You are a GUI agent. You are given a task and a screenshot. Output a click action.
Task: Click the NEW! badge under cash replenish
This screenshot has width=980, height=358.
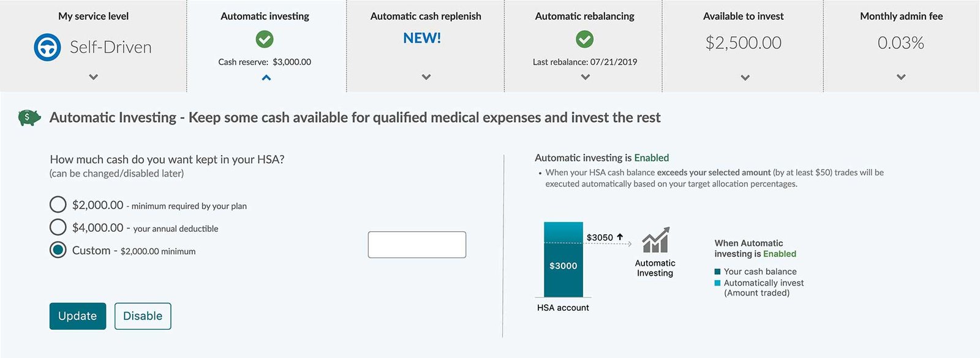click(422, 38)
